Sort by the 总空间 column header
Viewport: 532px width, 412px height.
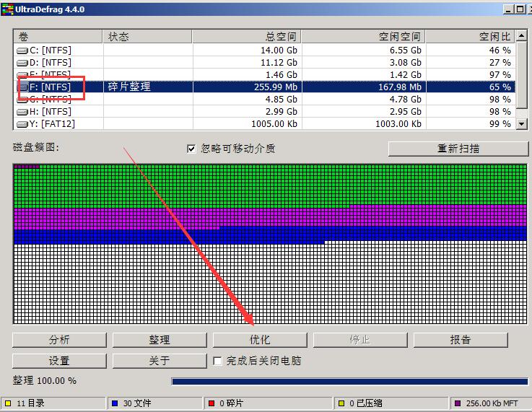point(247,36)
